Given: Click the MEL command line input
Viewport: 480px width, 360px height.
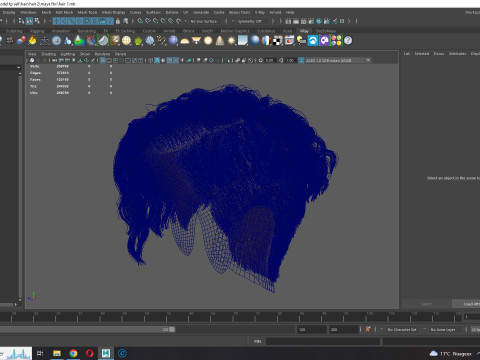Looking at the screenshot, I should click(323, 341).
